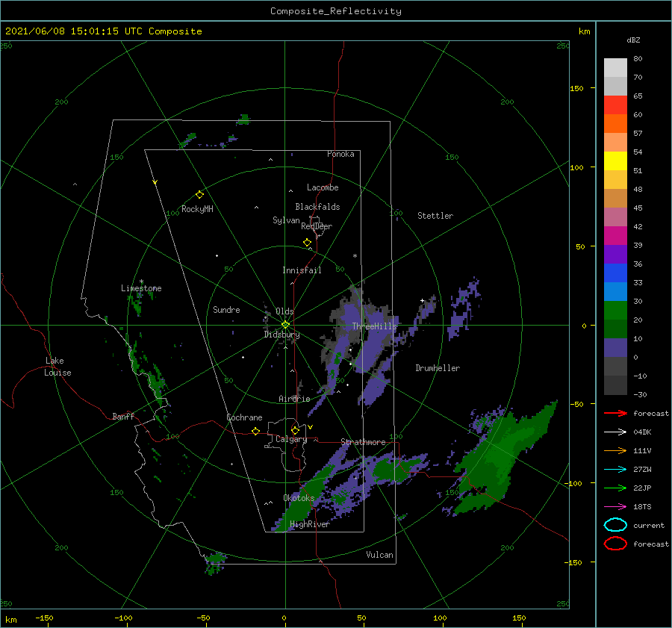Click the white 04DK arrow icon

pos(615,432)
